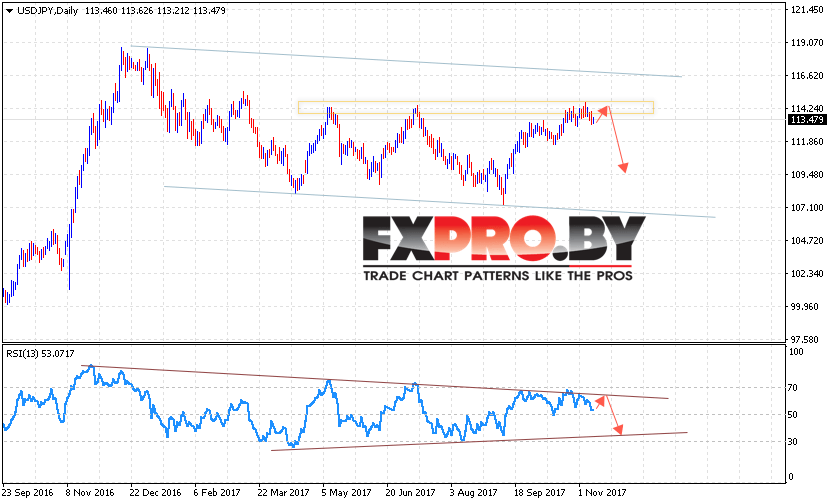
Task: Click the date label 20 Jun 2017
Action: [x=410, y=492]
